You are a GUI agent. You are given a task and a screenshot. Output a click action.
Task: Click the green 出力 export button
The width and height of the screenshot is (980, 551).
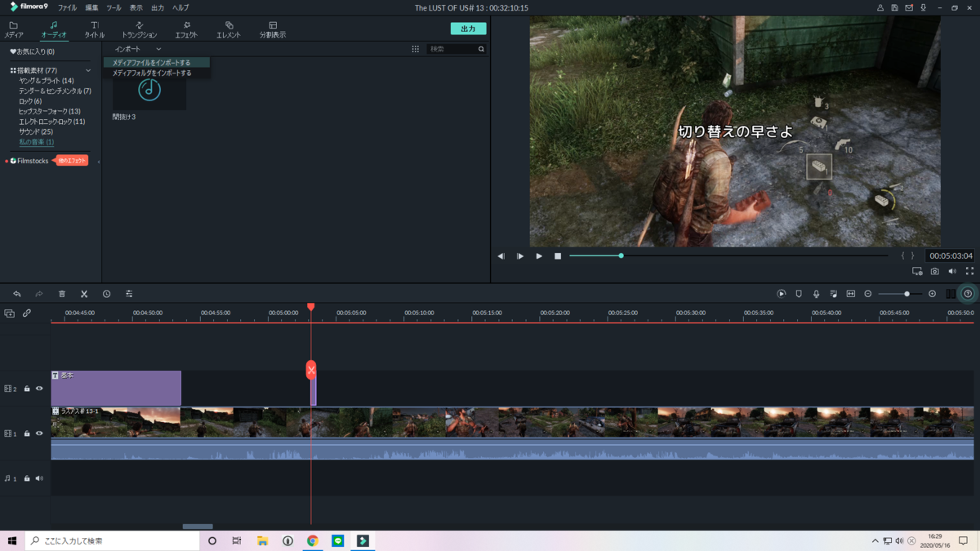[468, 29]
